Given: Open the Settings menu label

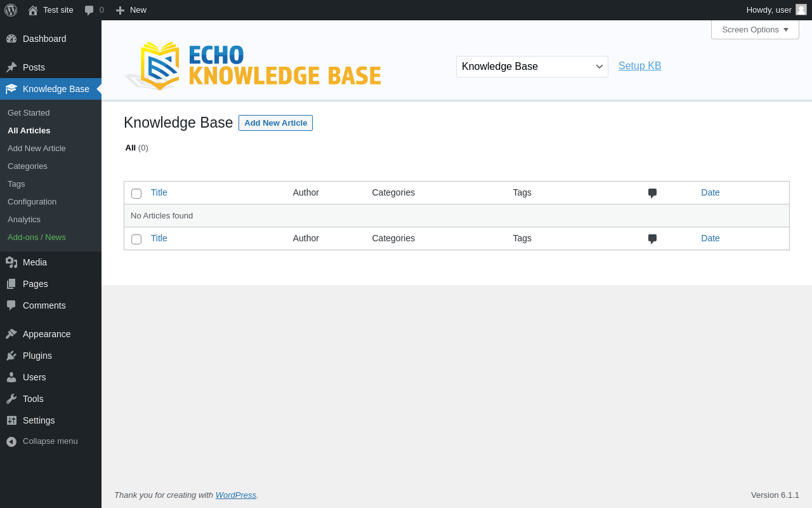Looking at the screenshot, I should tap(39, 420).
